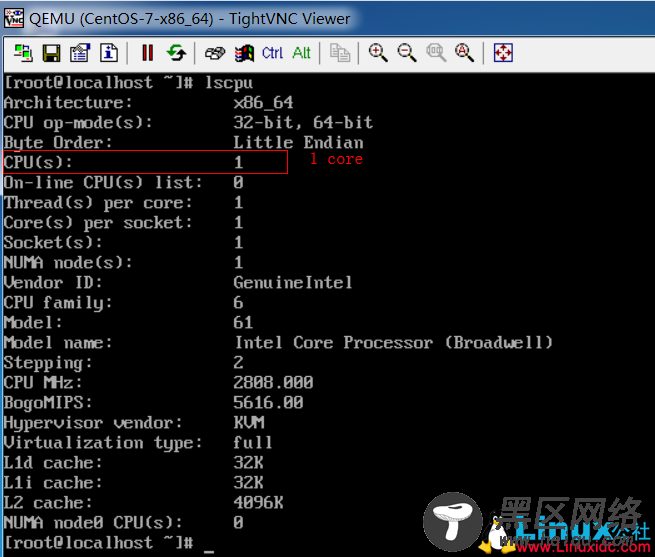
Task: Show connection info icon
Action: click(x=109, y=53)
